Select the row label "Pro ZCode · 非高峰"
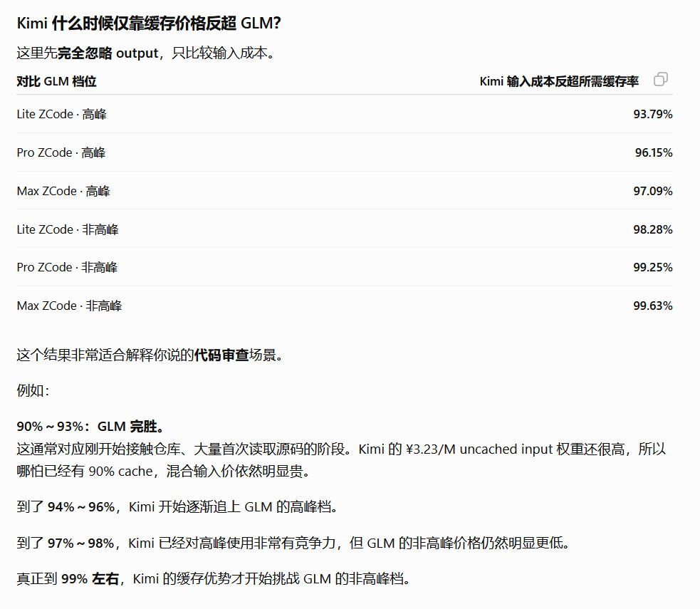700x609 pixels. [x=67, y=267]
